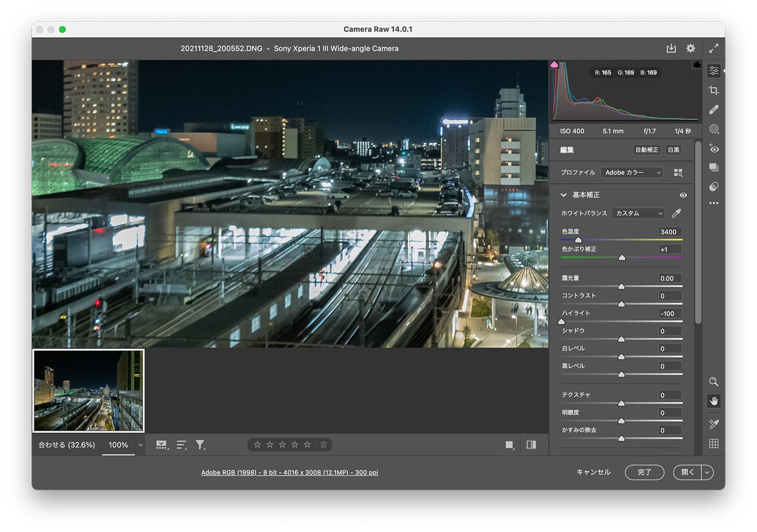Open the sort order icon
The width and height of the screenshot is (757, 532).
tap(181, 444)
